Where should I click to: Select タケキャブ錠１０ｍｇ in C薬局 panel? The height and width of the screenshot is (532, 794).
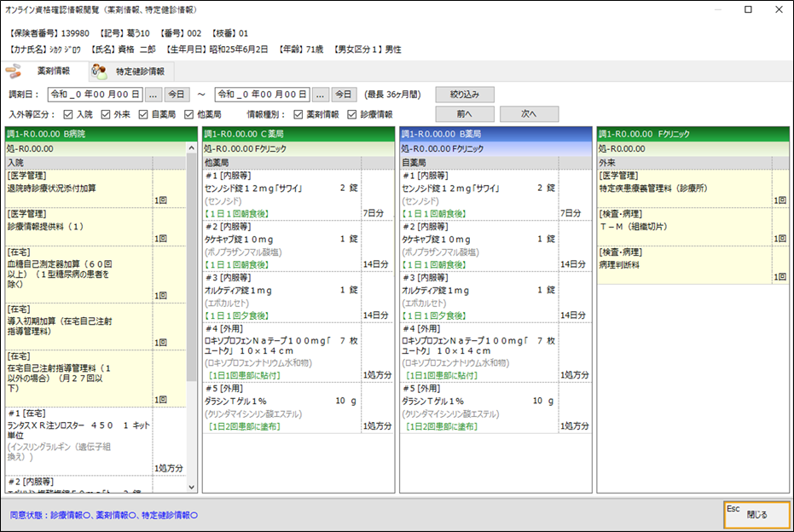pyautogui.click(x=298, y=246)
